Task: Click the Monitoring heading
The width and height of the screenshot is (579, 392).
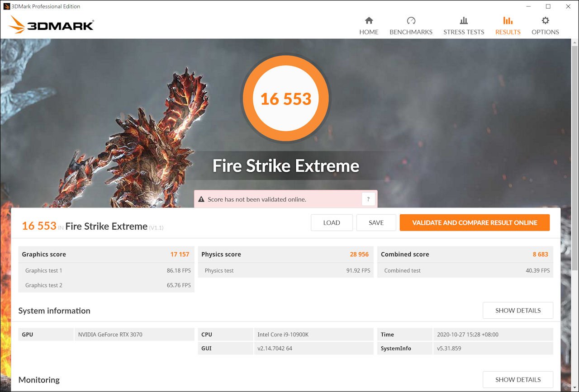Action: pos(39,380)
